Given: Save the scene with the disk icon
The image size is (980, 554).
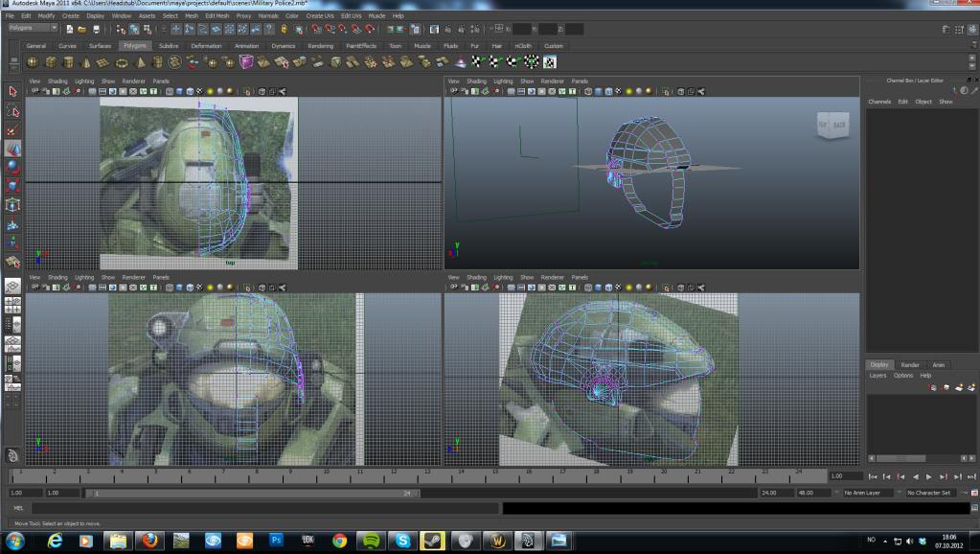Looking at the screenshot, I should (x=96, y=29).
